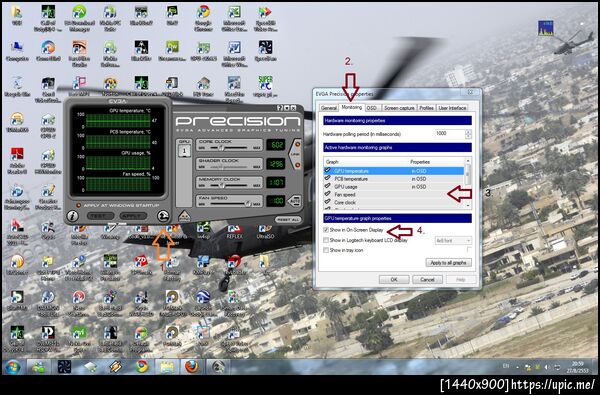600x395 pixels.
Task: Click the Fan Speed value display
Action: pos(275,201)
